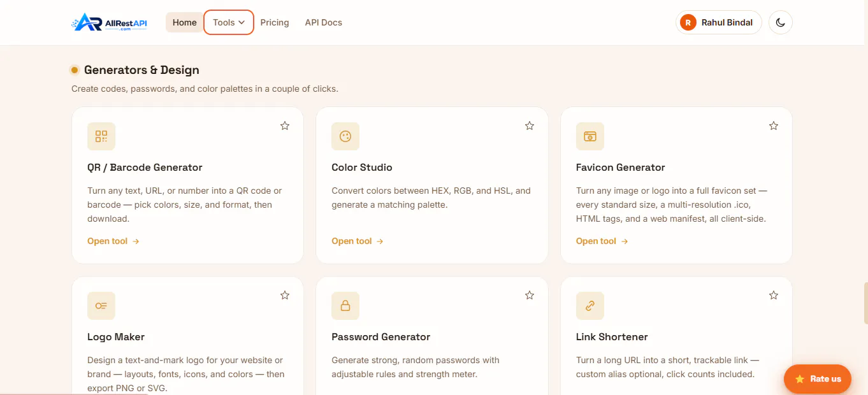Click the Logo Maker icon
This screenshot has width=868, height=395.
pyautogui.click(x=101, y=306)
